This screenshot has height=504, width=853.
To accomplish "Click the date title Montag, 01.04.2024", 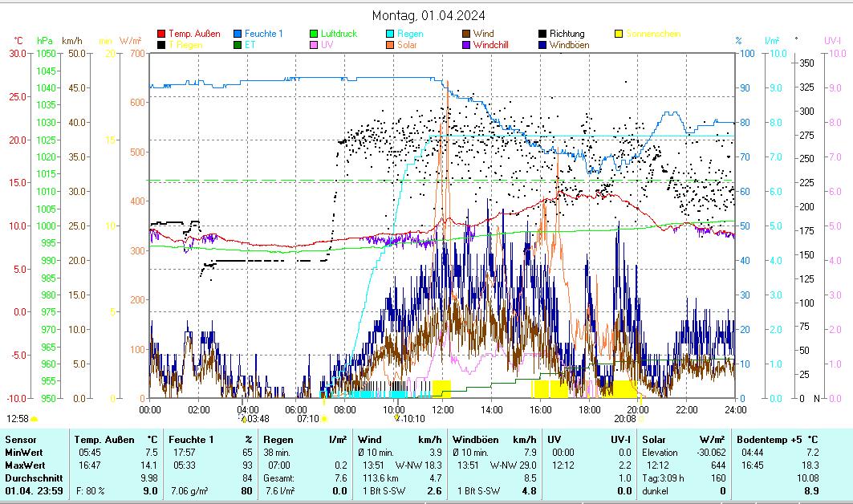I will pyautogui.click(x=429, y=15).
